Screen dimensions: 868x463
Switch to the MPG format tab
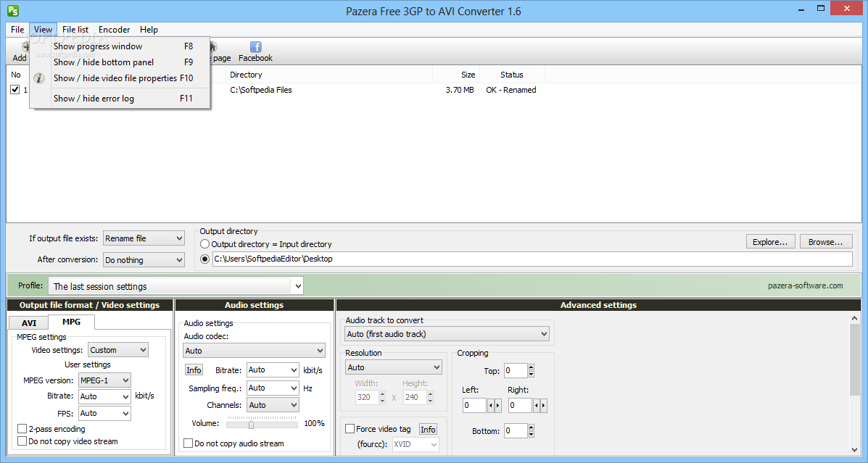71,322
